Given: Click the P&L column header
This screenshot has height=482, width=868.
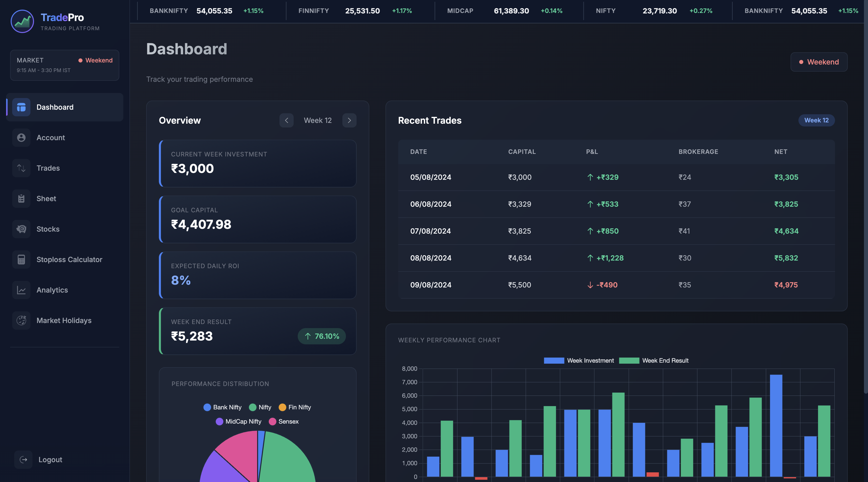Looking at the screenshot, I should click(x=592, y=152).
